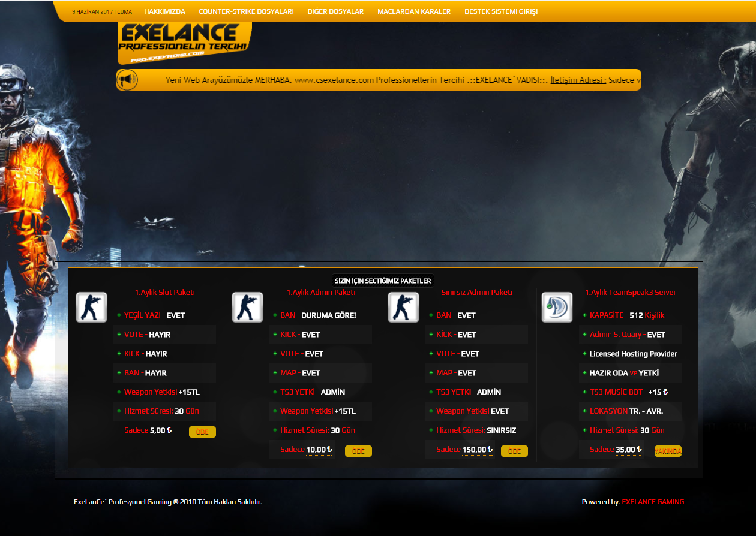
Task: Click the date 9 HAZİRAN 2017 CUMA
Action: tap(102, 11)
